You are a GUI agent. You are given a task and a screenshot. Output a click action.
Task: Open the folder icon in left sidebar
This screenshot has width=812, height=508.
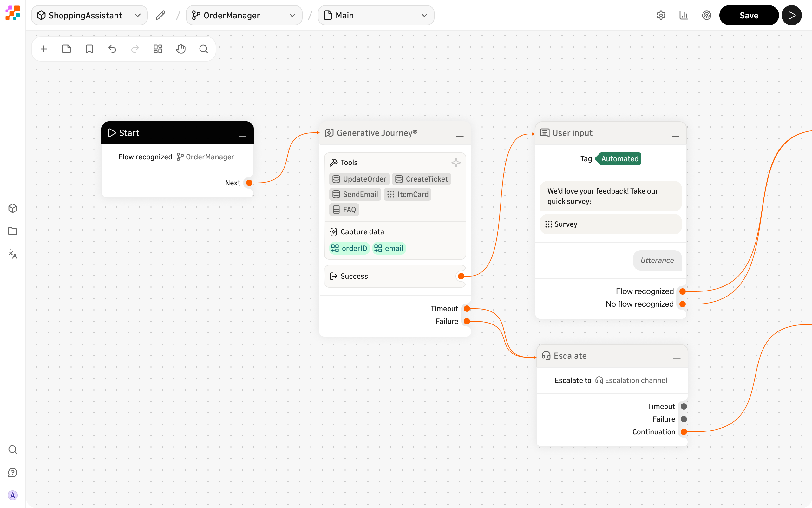[13, 231]
